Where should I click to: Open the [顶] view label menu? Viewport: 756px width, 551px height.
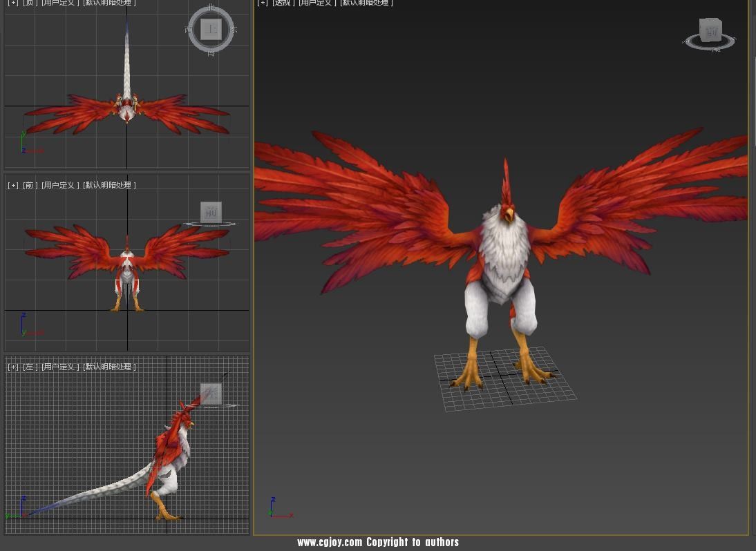[30, 3]
